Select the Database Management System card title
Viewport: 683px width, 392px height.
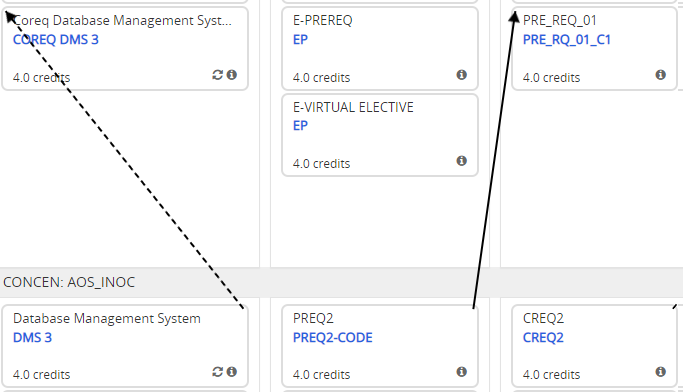point(107,318)
